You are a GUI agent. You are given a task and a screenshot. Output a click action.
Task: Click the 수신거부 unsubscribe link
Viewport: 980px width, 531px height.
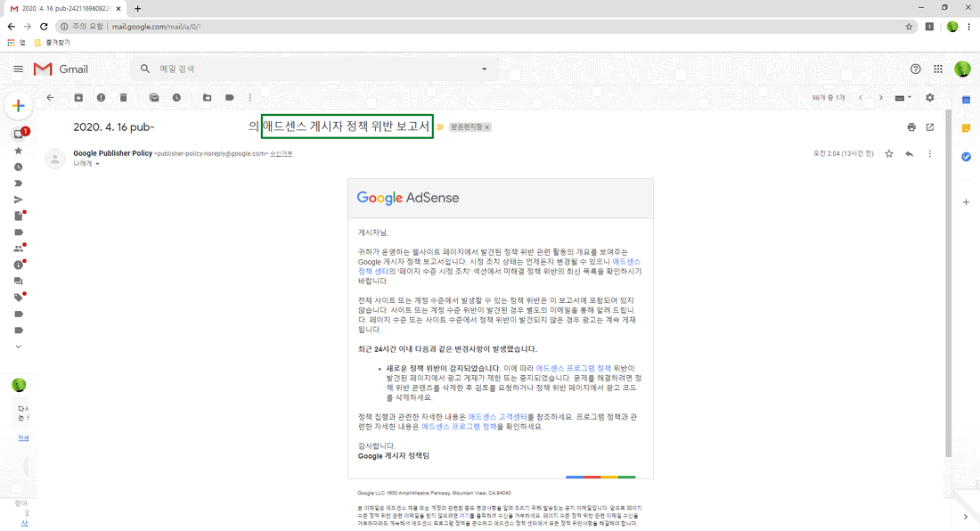tap(282, 153)
